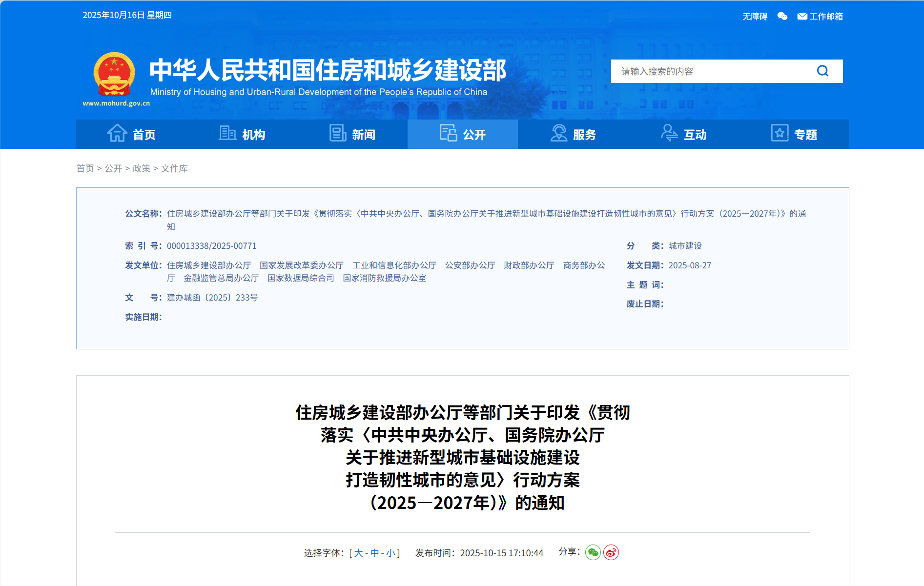
Task: Click the national emblem logo
Action: pos(114,75)
